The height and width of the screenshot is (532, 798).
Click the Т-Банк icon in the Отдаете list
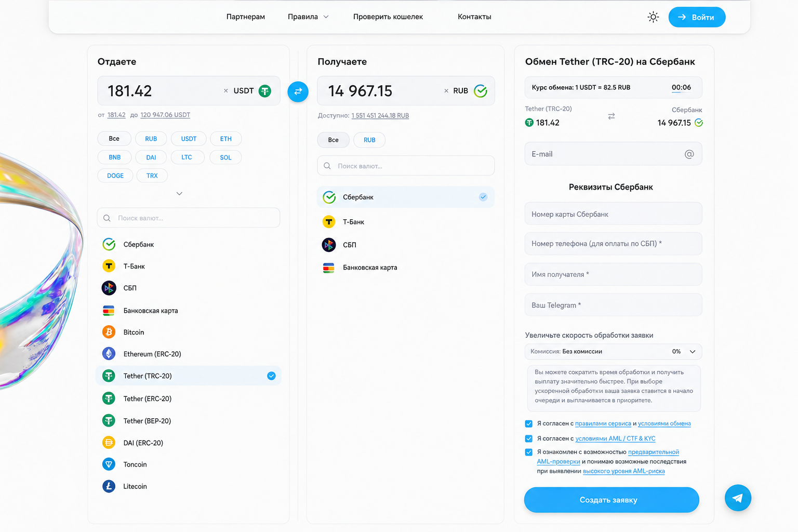click(x=109, y=266)
